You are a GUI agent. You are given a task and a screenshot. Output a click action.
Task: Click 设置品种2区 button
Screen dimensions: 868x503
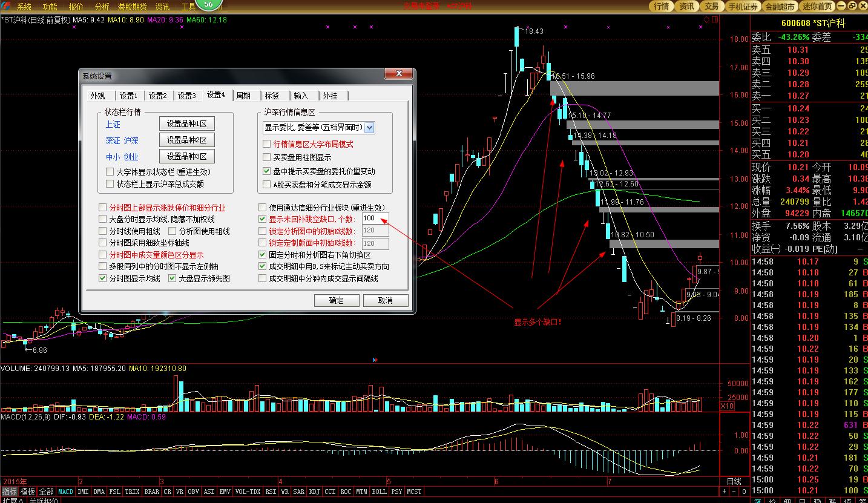[187, 140]
